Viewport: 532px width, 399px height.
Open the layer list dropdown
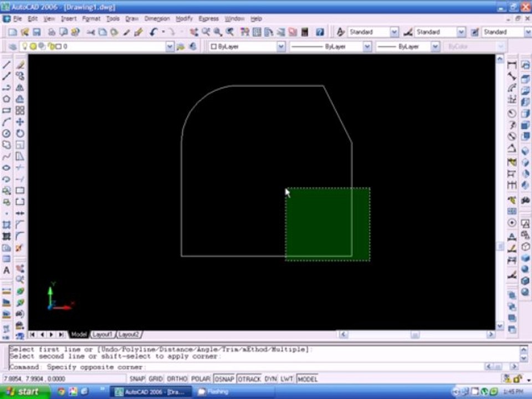point(170,47)
